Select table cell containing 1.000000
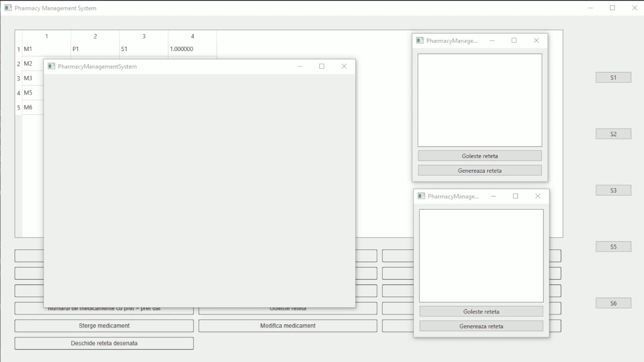Viewport: 644px width, 362px height. click(x=192, y=49)
